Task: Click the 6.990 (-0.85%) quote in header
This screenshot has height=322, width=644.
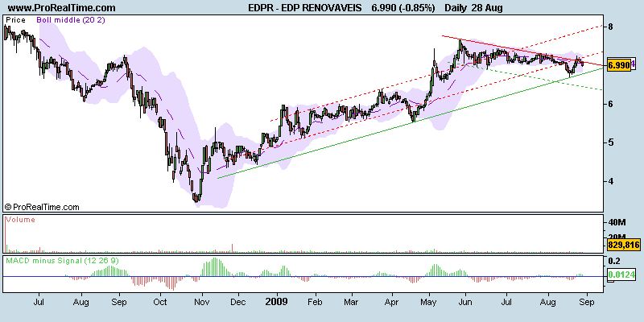Action: [403, 8]
